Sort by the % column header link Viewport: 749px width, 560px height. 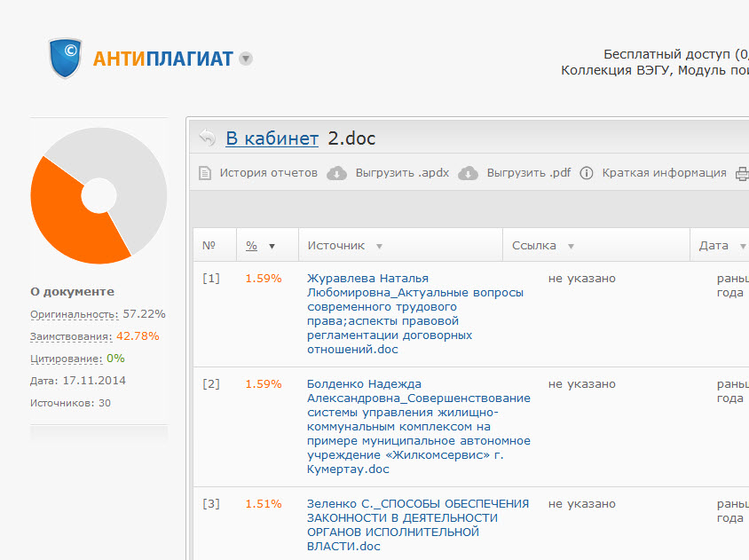pyautogui.click(x=251, y=246)
